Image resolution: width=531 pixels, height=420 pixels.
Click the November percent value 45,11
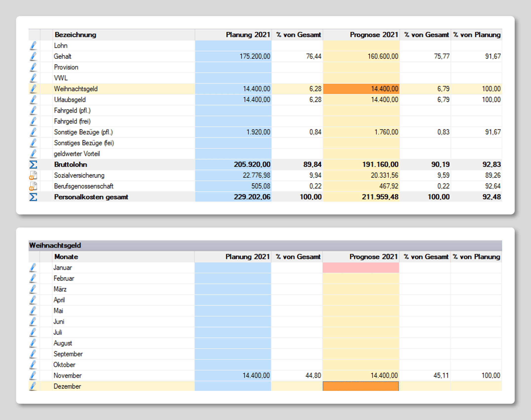coord(441,376)
